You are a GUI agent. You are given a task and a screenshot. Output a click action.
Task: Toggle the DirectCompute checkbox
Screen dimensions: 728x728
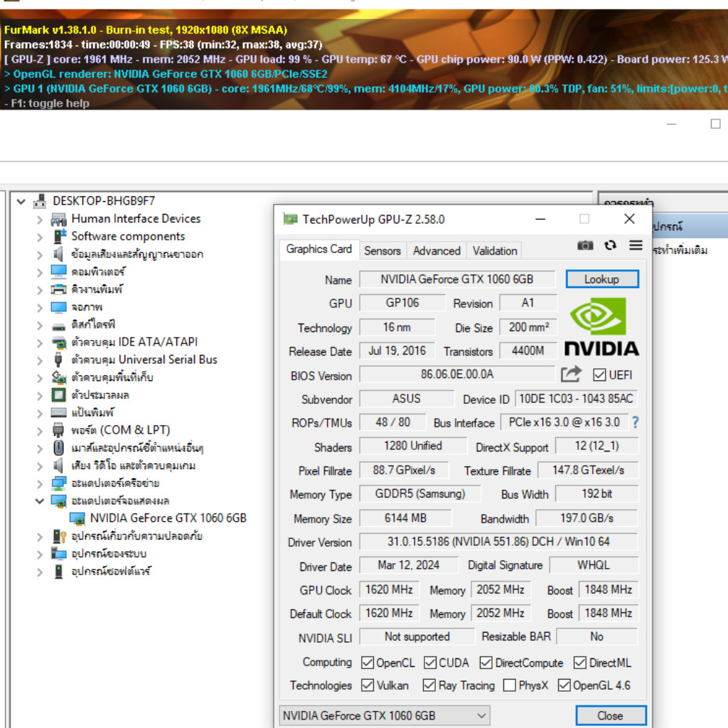[x=486, y=663]
